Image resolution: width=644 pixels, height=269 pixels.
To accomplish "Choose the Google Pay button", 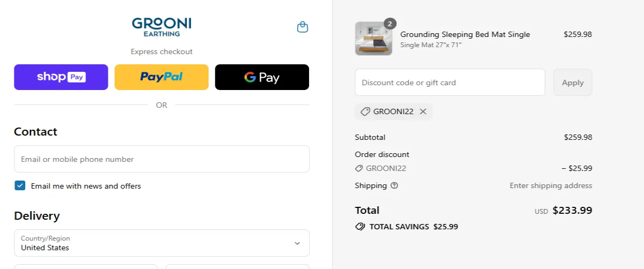I will [262, 77].
